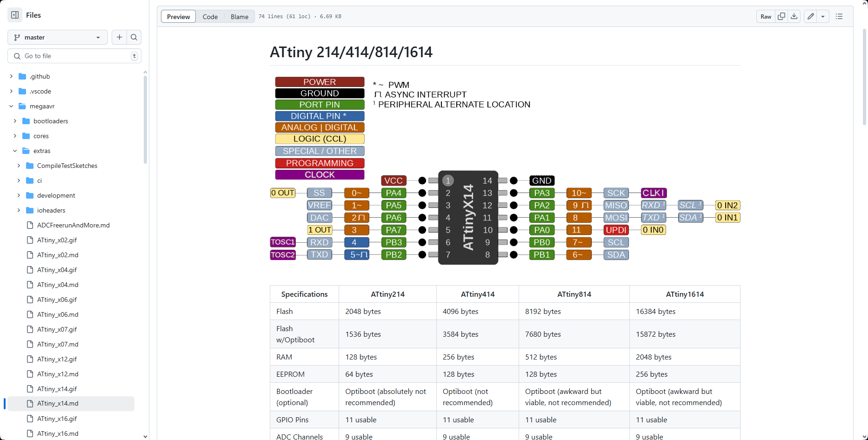The image size is (868, 440).
Task: Open ADCFreerunAndMore.md file
Action: pyautogui.click(x=73, y=225)
